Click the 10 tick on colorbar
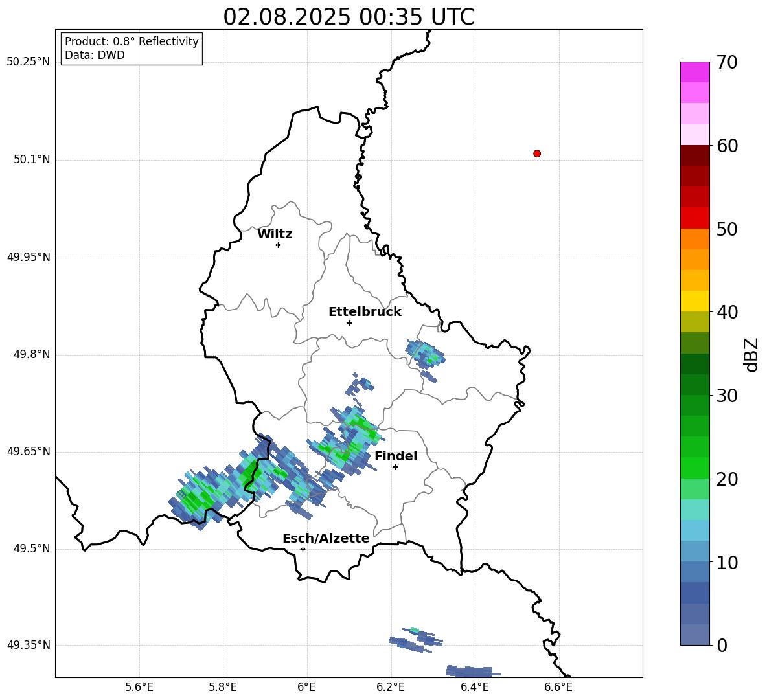Screen dimensions: 767x700 tap(727, 562)
